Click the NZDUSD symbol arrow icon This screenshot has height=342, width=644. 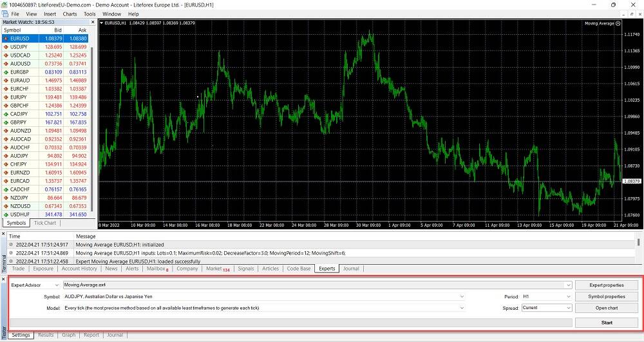coord(6,206)
